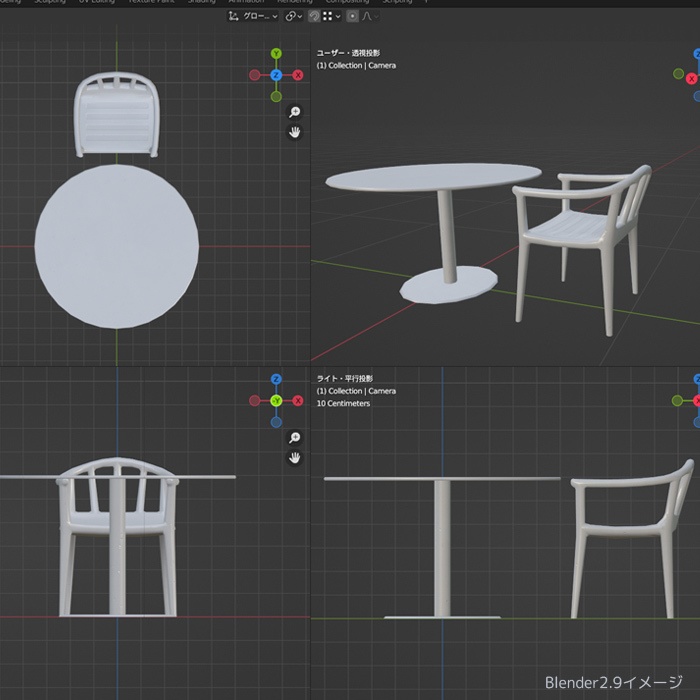Viewport: 700px width, 700px height.
Task: Click the zoom magnifier in bottom-left viewport
Action: pyautogui.click(x=295, y=438)
